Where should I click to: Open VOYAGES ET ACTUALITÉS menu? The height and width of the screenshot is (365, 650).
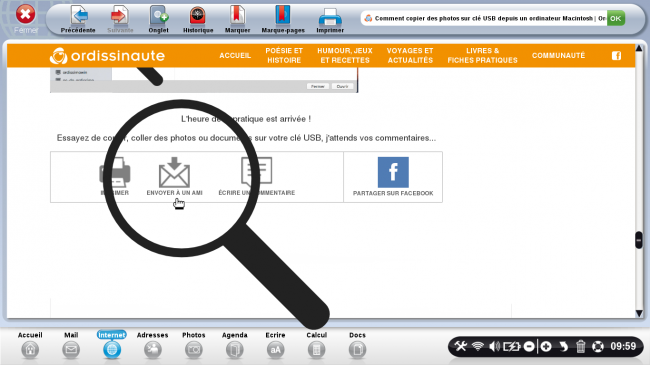click(410, 56)
